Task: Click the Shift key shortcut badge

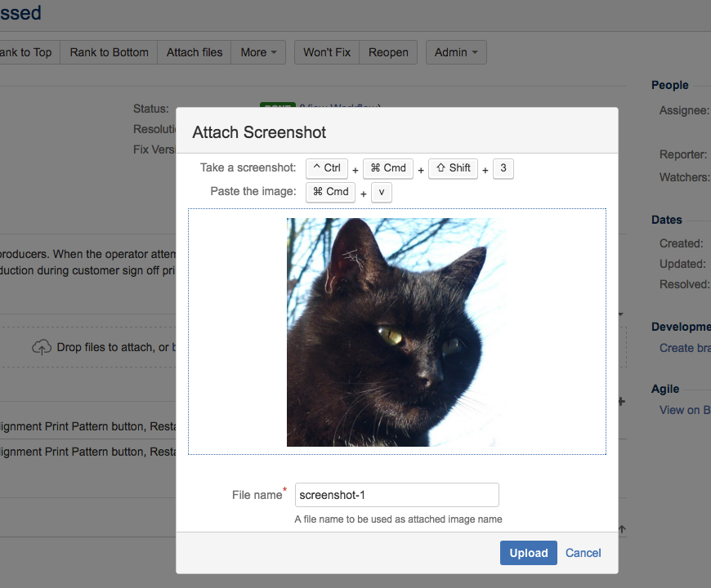Action: [453, 168]
